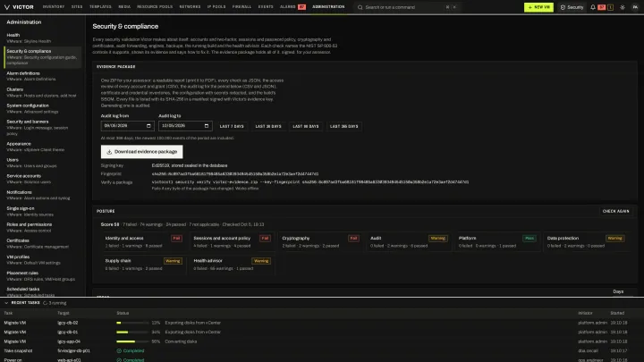Click the Check Again button
This screenshot has width=644, height=362.
coord(615,211)
